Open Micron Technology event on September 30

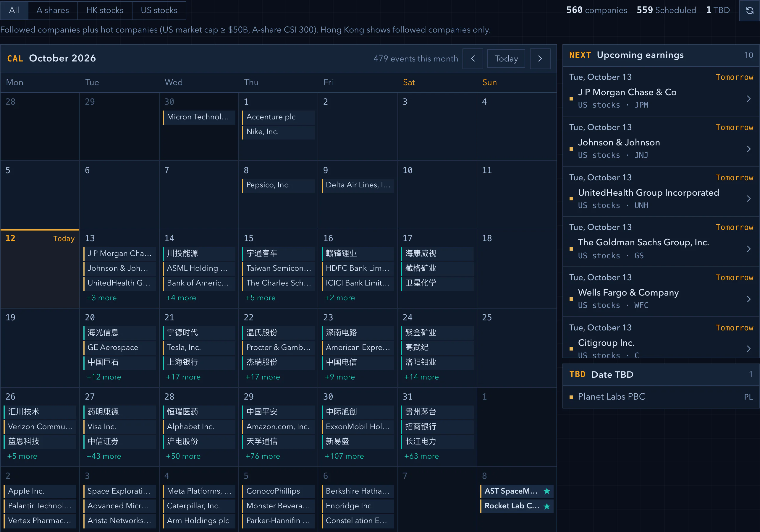pyautogui.click(x=199, y=117)
